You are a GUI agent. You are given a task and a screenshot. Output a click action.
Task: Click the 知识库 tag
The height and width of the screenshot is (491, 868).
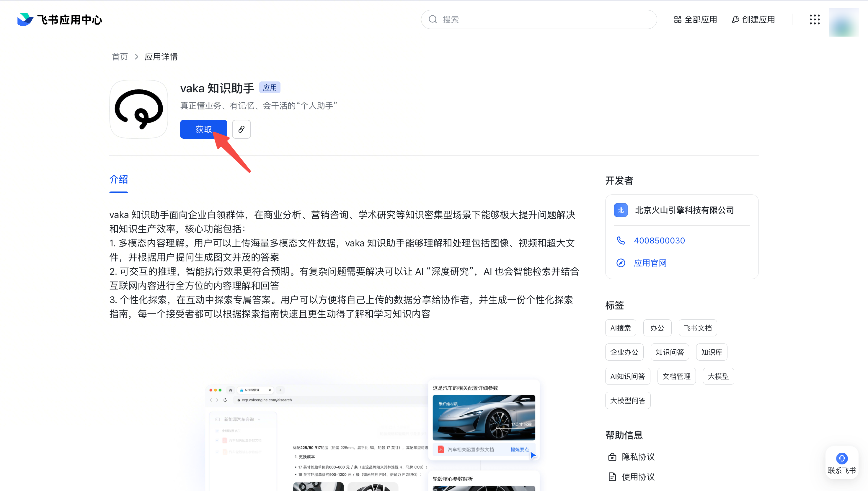(x=712, y=352)
